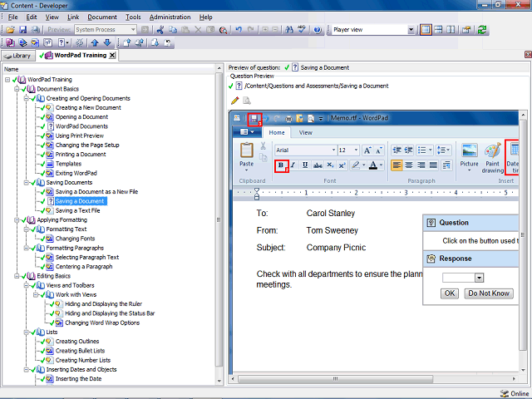Open the Response answer dropdown
This screenshot has height=399, width=532.
(x=479, y=278)
